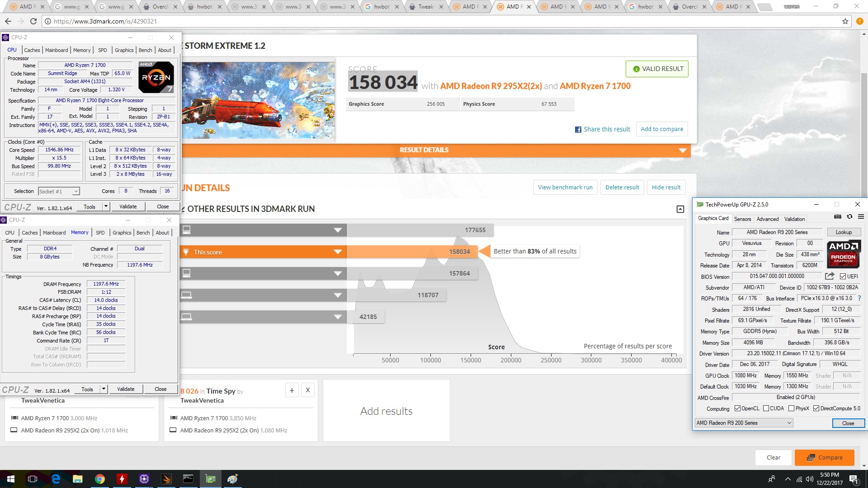Remove the Time Spy comparison card with X
This screenshot has width=868, height=488.
click(308, 390)
